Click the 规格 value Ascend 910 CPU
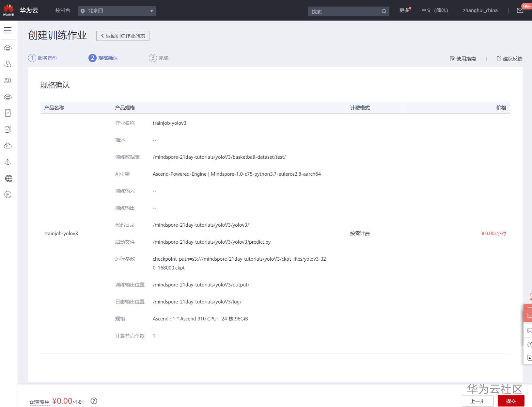 click(200, 319)
